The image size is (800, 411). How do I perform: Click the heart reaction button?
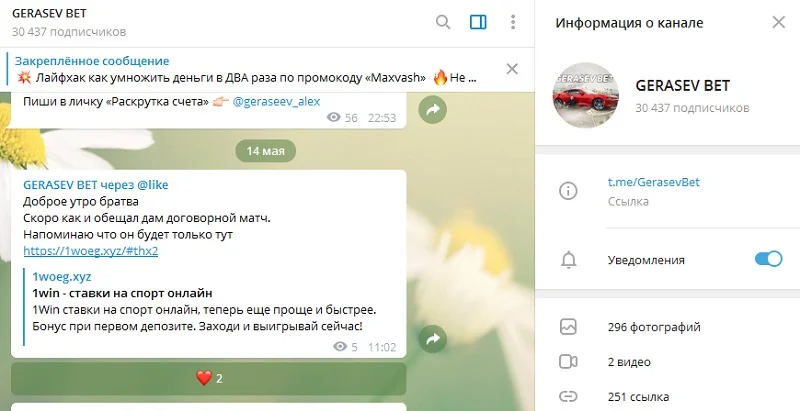[x=209, y=378]
